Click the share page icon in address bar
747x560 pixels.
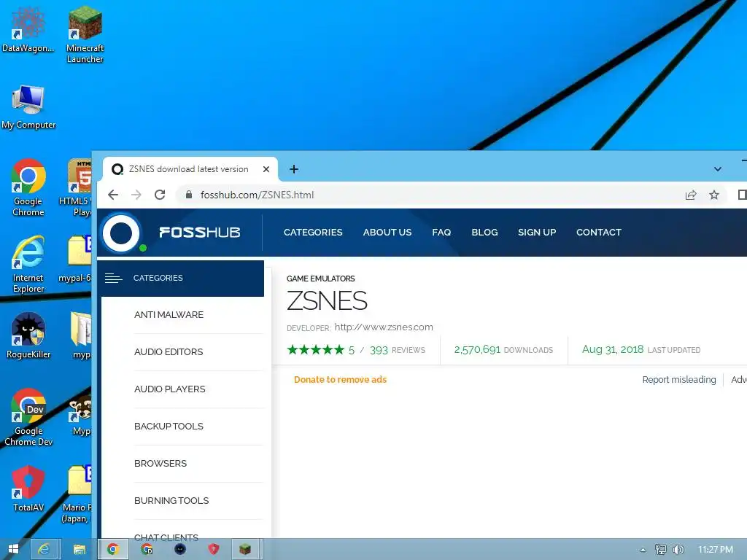pos(691,195)
